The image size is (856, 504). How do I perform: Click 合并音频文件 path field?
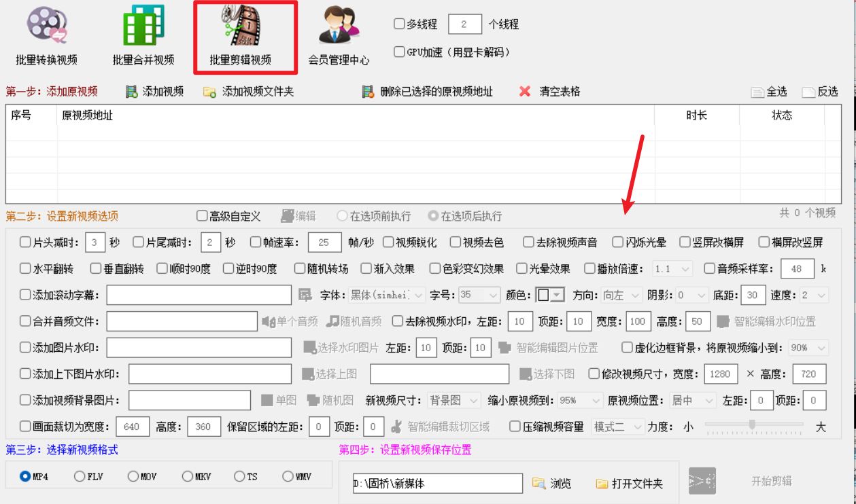182,321
